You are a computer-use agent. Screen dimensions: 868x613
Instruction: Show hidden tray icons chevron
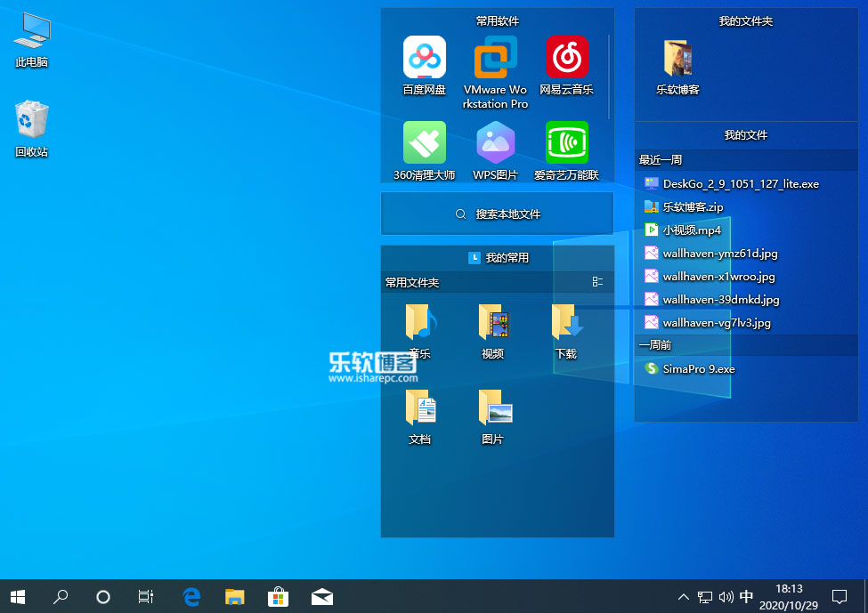[684, 596]
